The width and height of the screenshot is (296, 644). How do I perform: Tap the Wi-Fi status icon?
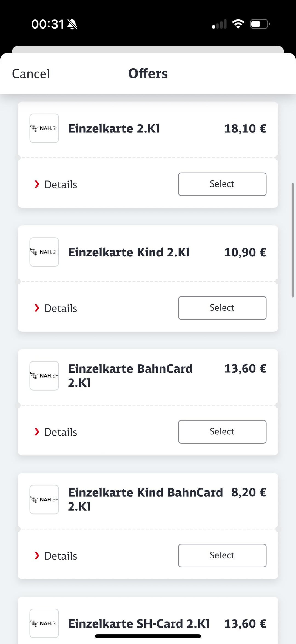[x=238, y=24]
